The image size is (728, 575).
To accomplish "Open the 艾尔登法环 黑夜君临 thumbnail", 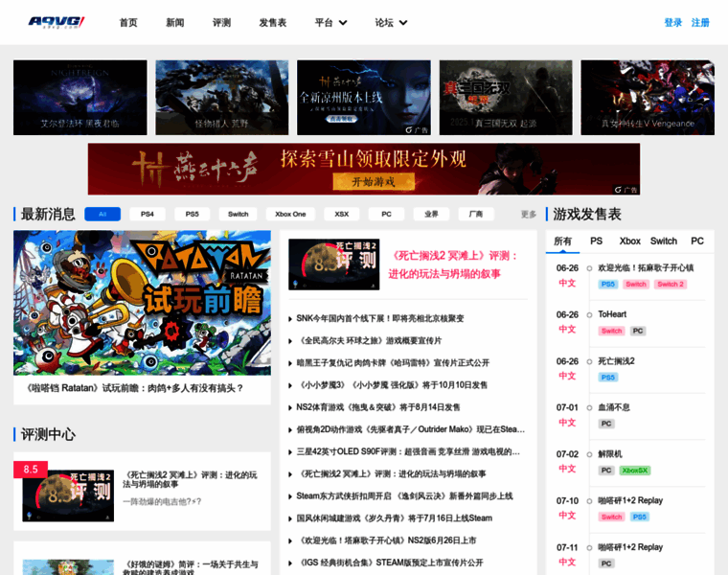I will pos(80,98).
